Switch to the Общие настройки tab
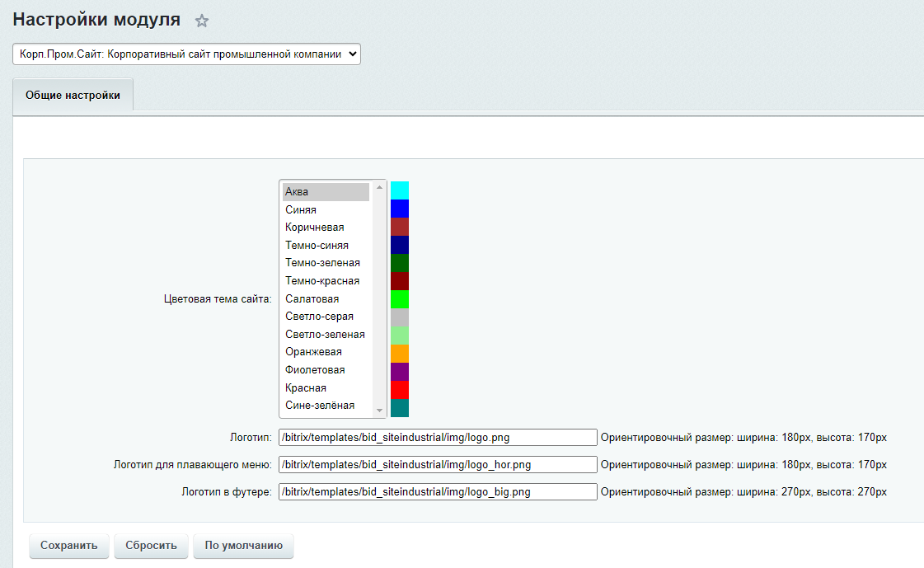This screenshot has width=924, height=568. pyautogui.click(x=73, y=96)
